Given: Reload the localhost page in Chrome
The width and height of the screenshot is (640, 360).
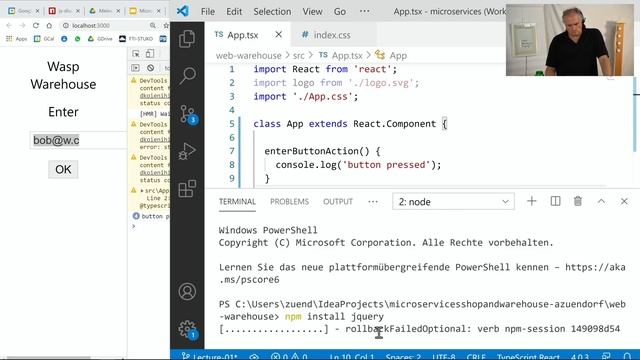Looking at the screenshot, I should 36,25.
